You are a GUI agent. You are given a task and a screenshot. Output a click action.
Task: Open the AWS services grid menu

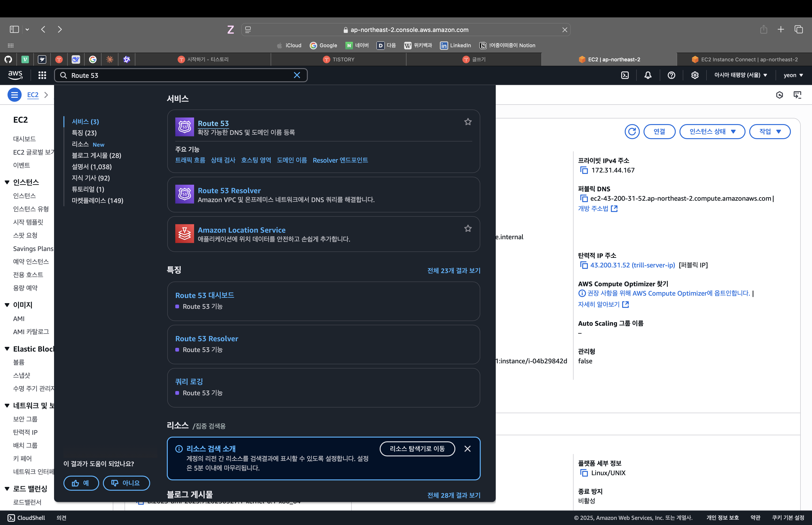coord(42,75)
